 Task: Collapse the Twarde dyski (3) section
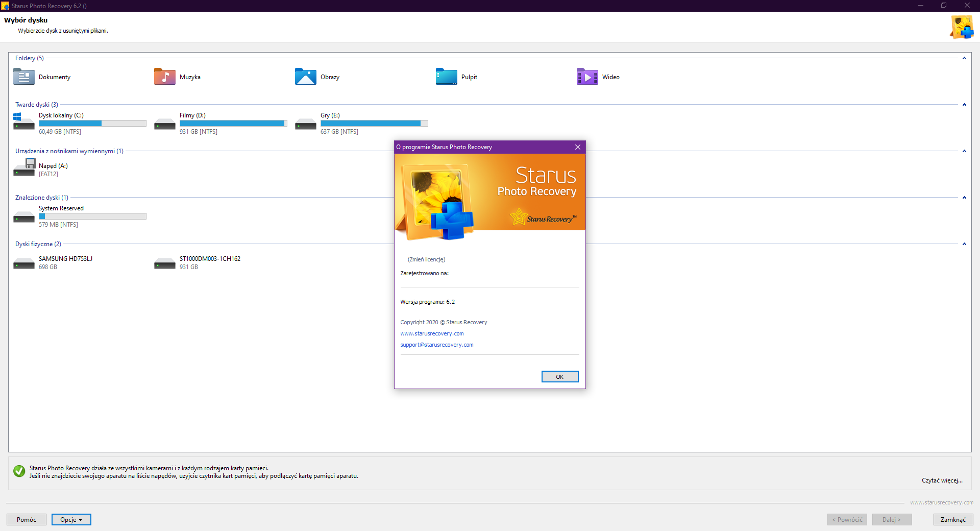coord(964,105)
